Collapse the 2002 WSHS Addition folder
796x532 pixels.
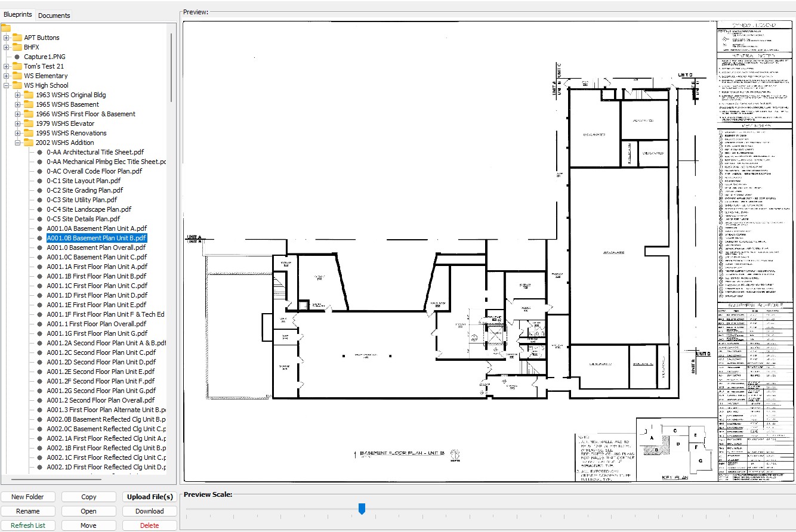tap(18, 143)
